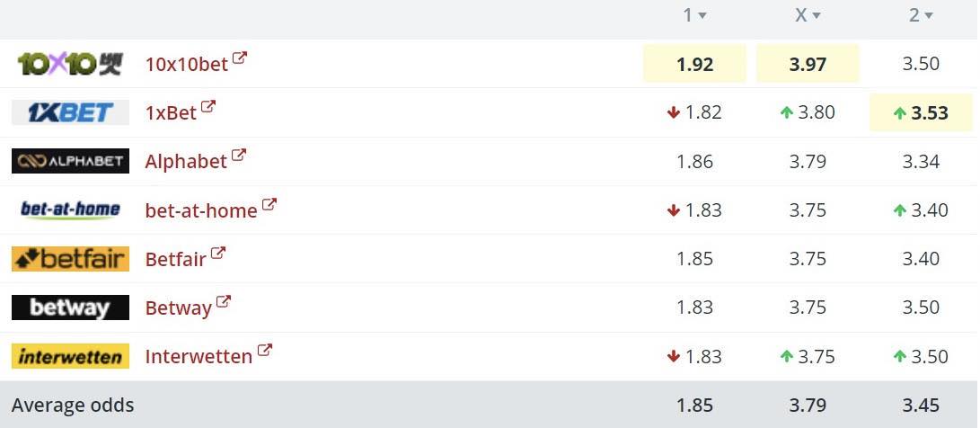The image size is (980, 428).
Task: Select 10x10bet home odds 1.92
Action: tap(694, 64)
